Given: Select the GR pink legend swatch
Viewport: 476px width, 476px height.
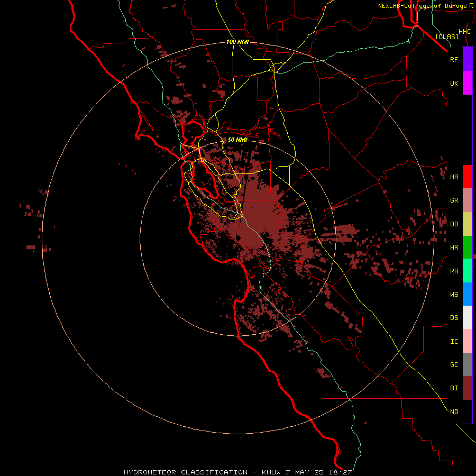Looking at the screenshot, I should (467, 200).
